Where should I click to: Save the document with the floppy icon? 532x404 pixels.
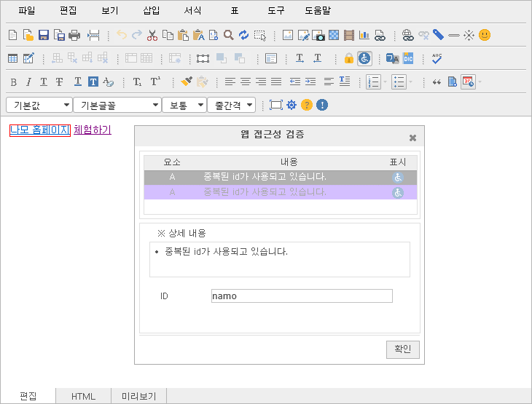point(44,35)
